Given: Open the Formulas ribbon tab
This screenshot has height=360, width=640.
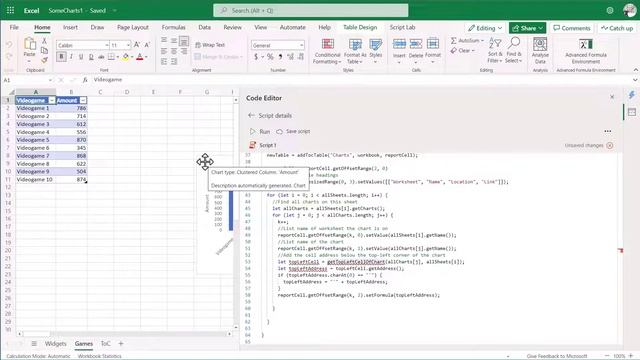Looking at the screenshot, I should click(173, 27).
